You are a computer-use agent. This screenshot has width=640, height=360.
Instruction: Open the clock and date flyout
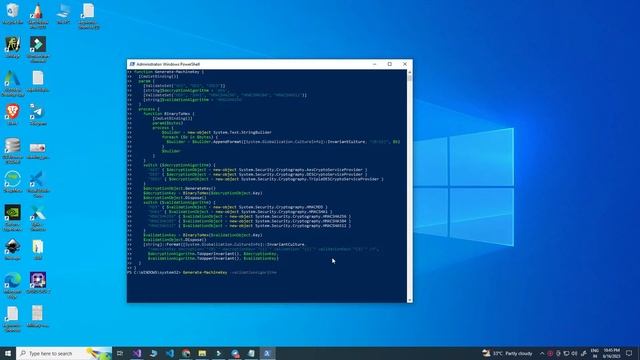pyautogui.click(x=611, y=353)
